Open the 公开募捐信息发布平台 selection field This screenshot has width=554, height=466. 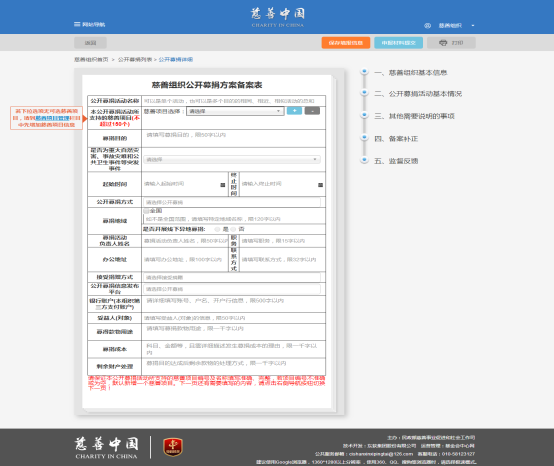point(232,289)
